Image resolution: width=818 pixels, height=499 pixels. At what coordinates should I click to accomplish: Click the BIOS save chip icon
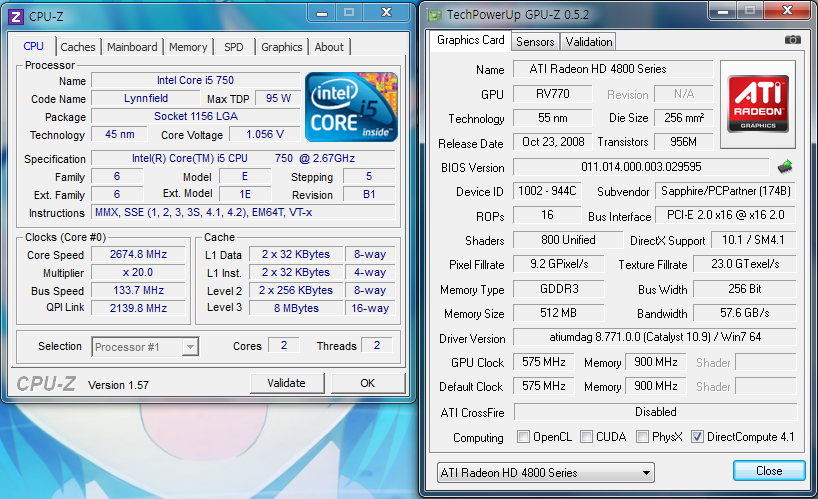786,167
